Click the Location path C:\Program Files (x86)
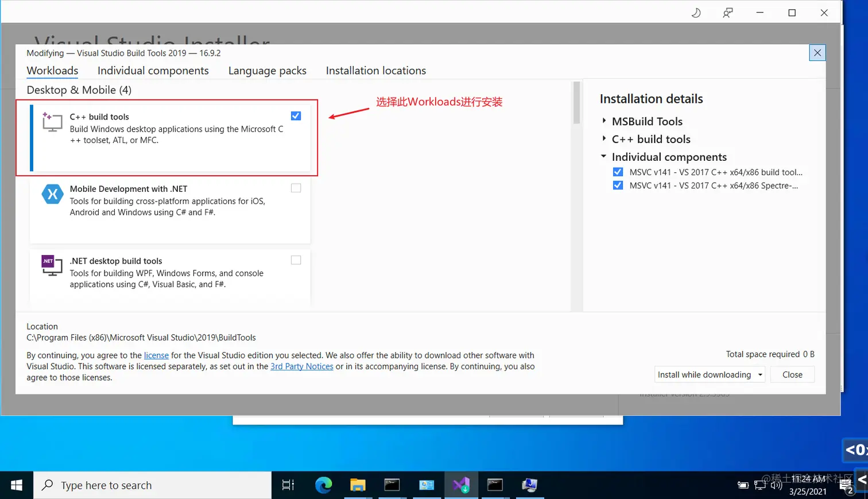Viewport: 868px width, 499px height. click(141, 338)
